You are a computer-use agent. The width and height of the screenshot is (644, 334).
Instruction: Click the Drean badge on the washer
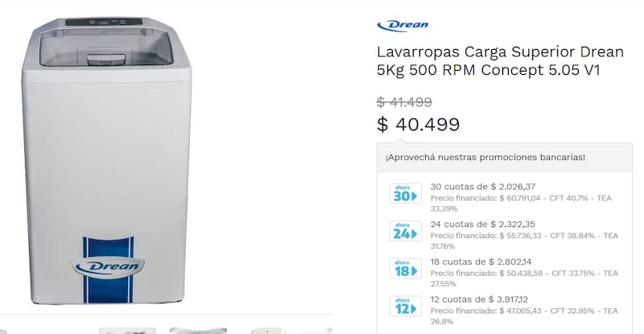pos(109,266)
